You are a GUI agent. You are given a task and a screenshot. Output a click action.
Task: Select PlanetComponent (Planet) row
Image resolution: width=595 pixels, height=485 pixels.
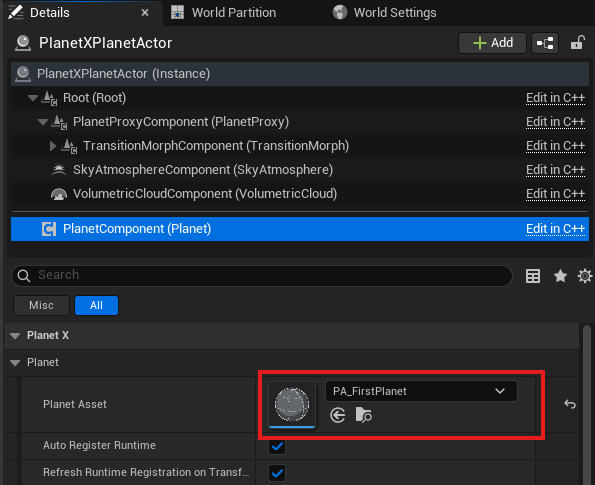point(300,229)
